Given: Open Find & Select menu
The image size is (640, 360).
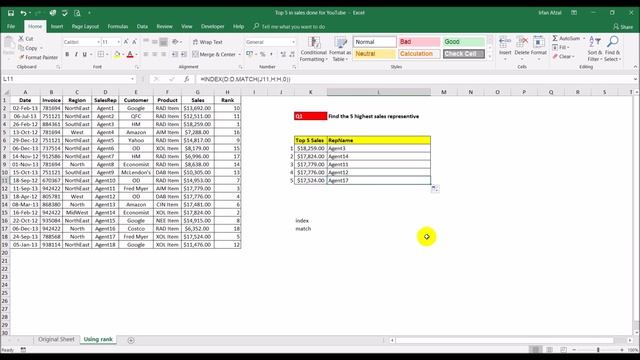Looking at the screenshot, I should [x=613, y=49].
